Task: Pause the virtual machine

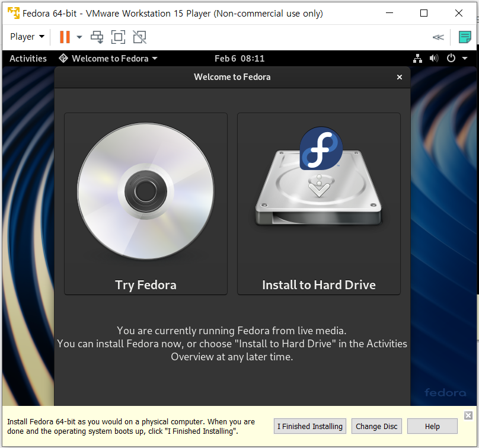Action: point(65,37)
